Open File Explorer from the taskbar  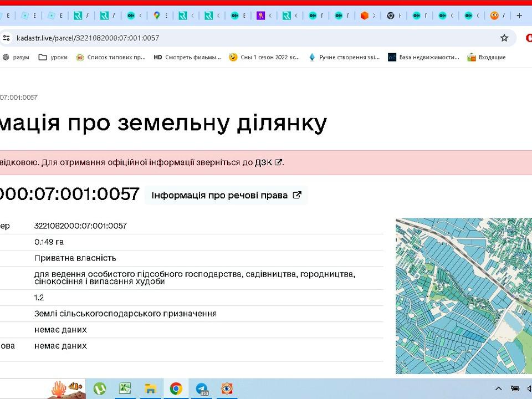pyautogui.click(x=150, y=388)
